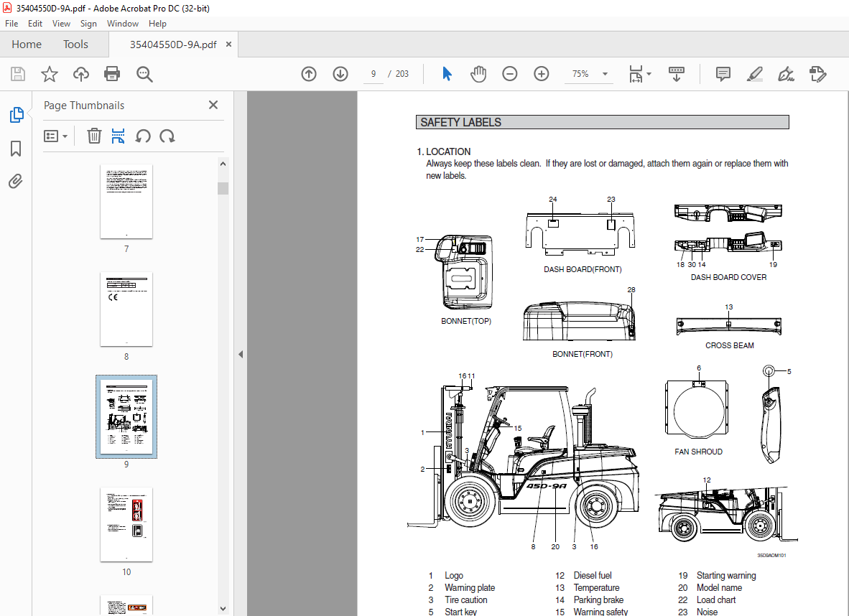The image size is (849, 616).
Task: Open the View menu
Action: 61,23
